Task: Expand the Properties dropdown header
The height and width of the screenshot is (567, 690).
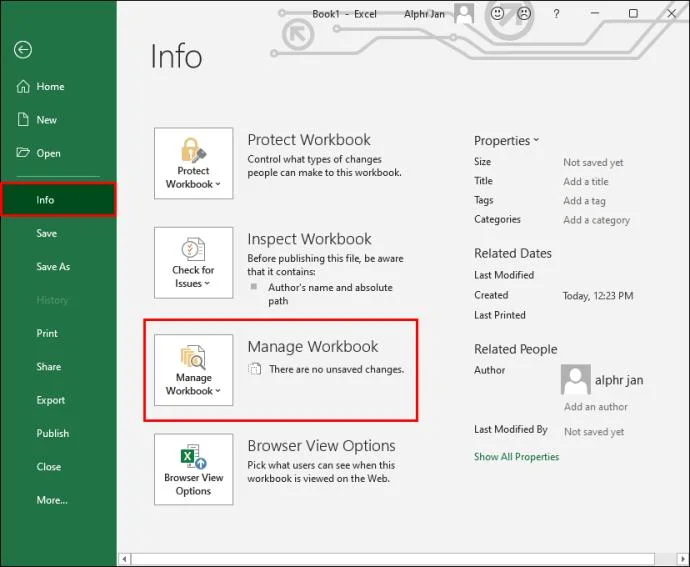Action: (x=506, y=141)
